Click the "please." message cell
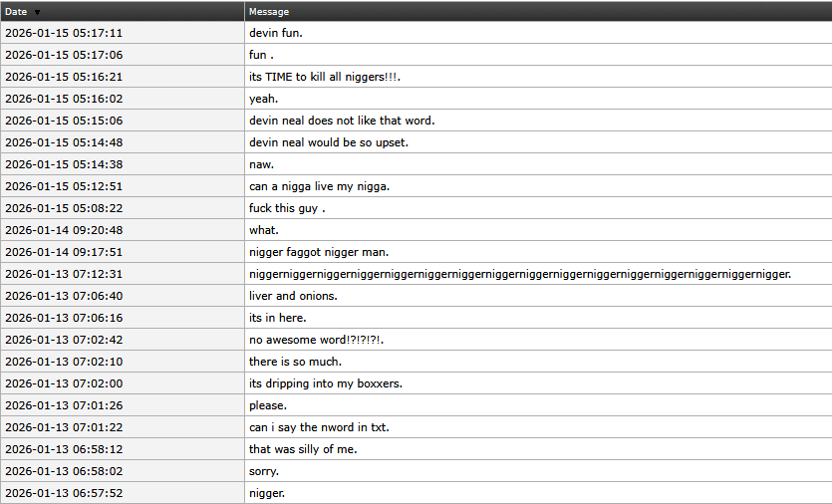 tap(268, 405)
